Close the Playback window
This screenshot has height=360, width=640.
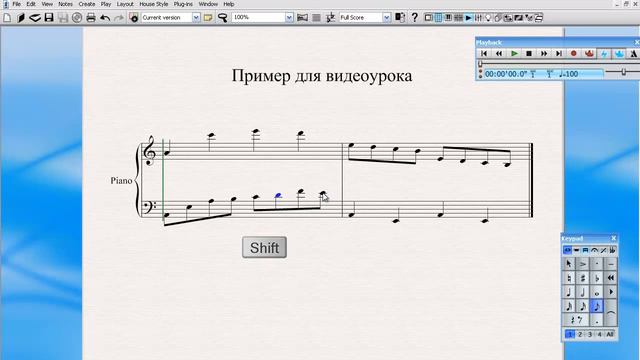coord(637,42)
